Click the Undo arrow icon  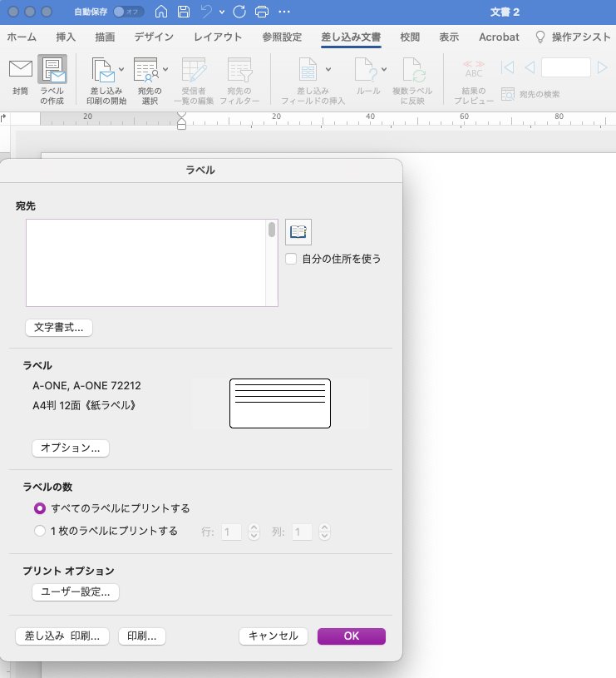206,12
